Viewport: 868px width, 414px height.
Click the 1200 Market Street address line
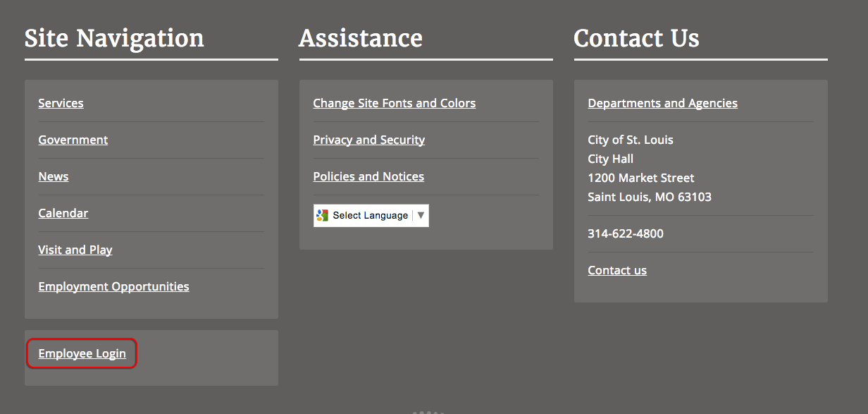coord(641,178)
